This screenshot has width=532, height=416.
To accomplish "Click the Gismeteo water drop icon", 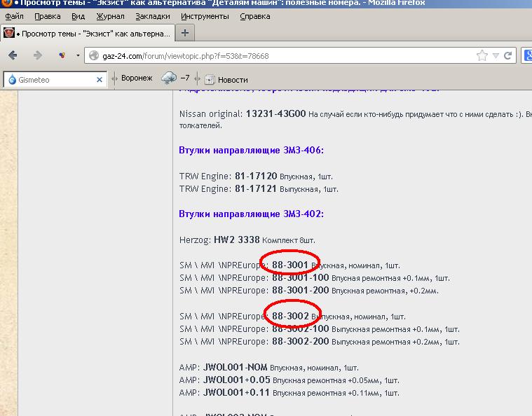I will [x=12, y=80].
